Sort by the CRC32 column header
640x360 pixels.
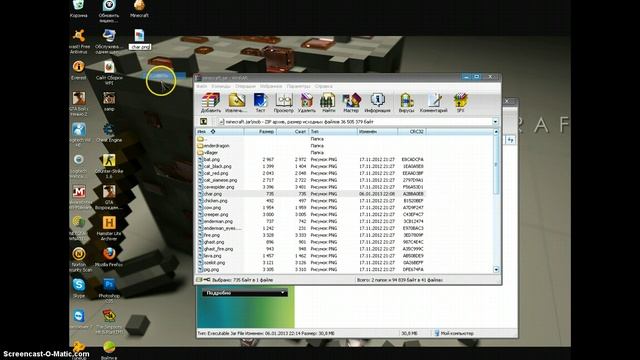[x=412, y=132]
